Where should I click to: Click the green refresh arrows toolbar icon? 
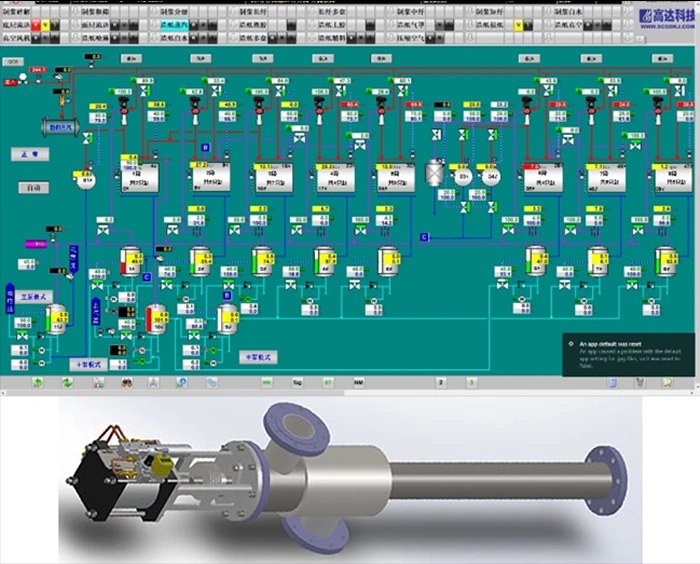[x=66, y=382]
